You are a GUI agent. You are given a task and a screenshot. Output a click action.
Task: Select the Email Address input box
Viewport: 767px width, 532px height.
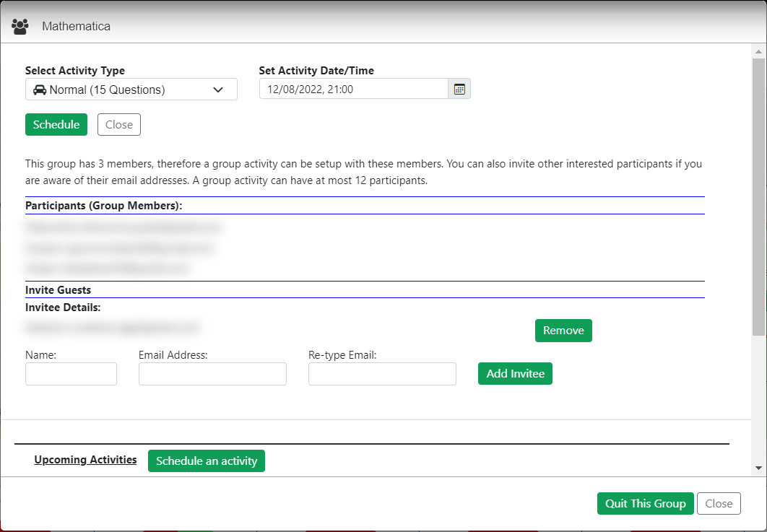coord(212,374)
